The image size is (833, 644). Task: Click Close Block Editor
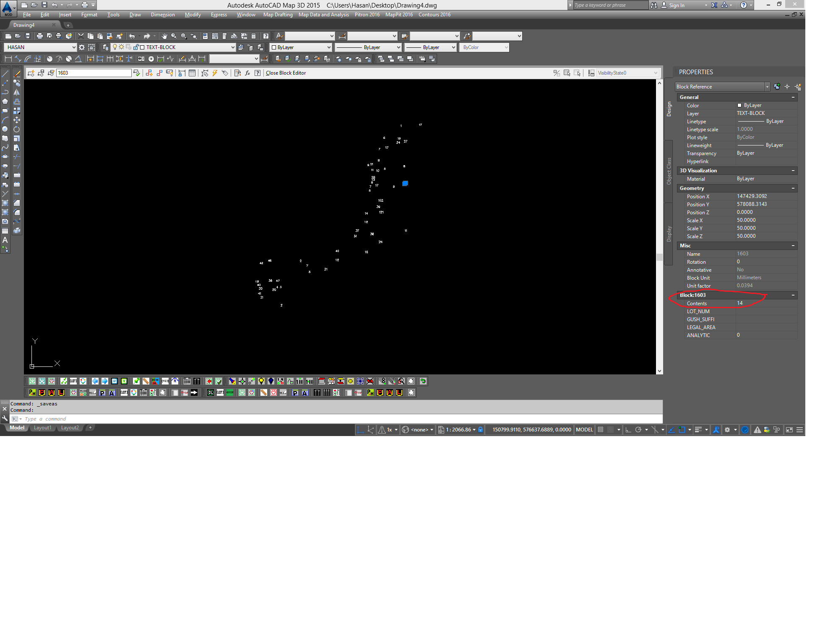[x=286, y=73]
